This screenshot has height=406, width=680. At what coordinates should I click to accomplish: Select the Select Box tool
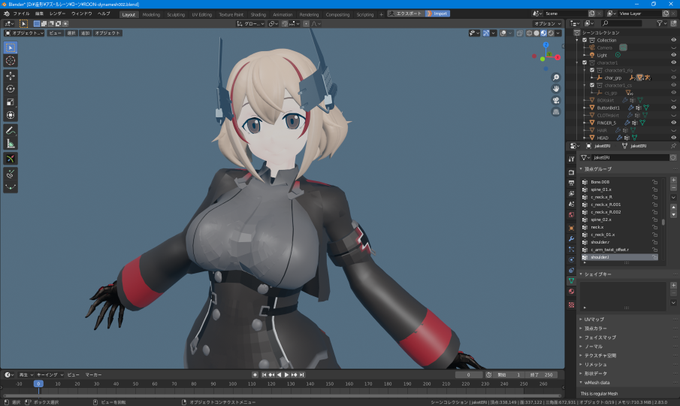[x=10, y=47]
